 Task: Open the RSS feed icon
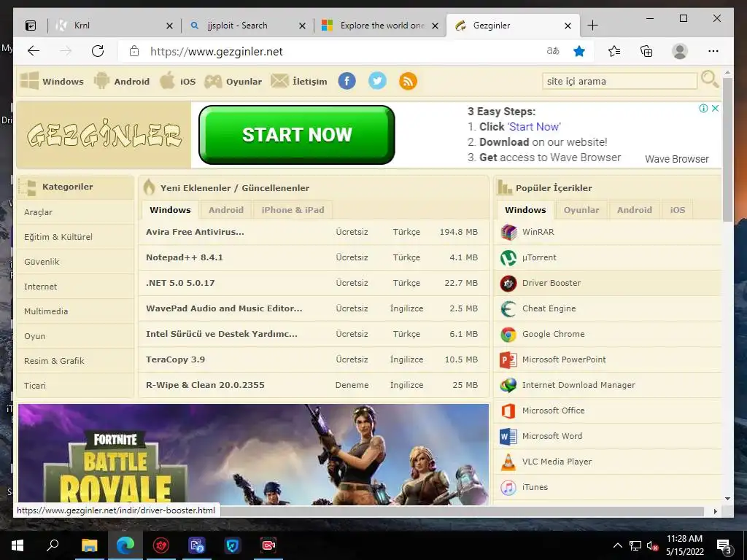click(408, 81)
